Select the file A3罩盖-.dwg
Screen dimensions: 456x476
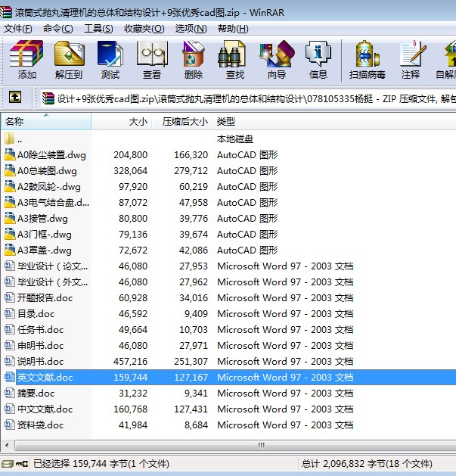(45, 250)
